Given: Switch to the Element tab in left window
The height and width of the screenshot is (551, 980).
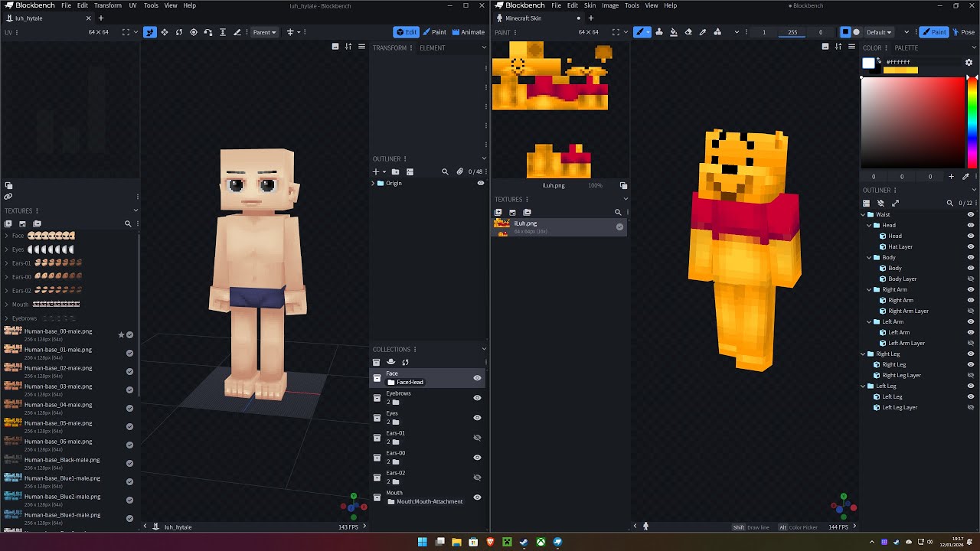Looking at the screenshot, I should (432, 47).
